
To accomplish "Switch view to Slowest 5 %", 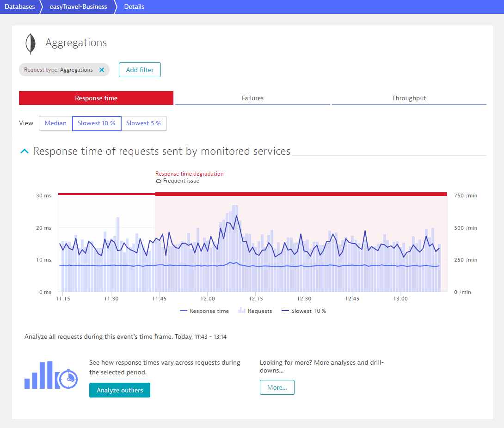I will point(143,123).
